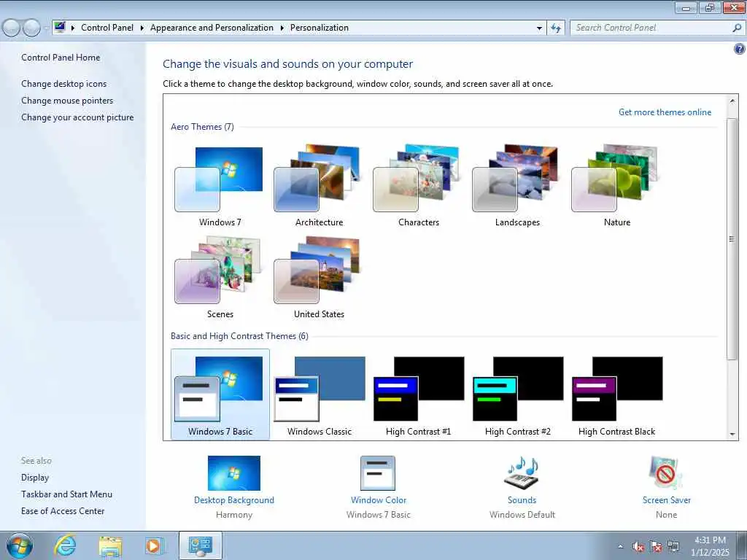Choose the High Contrast #1 theme
This screenshot has width=747, height=560.
tap(418, 394)
